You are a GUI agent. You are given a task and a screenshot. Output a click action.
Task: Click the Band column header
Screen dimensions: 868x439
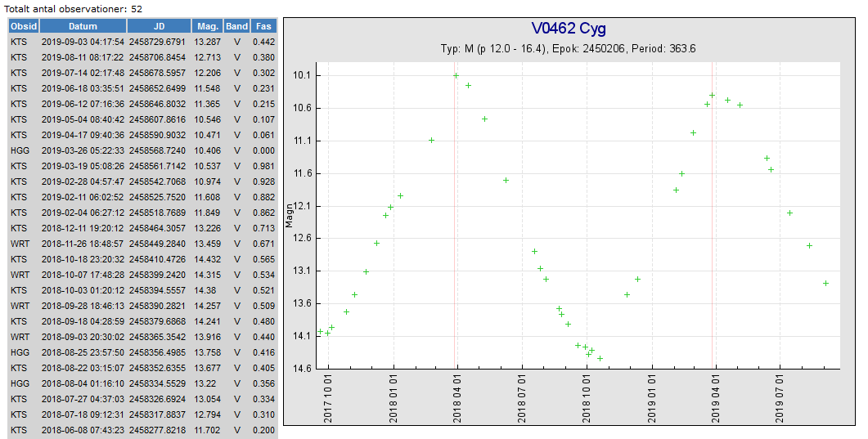pyautogui.click(x=237, y=26)
